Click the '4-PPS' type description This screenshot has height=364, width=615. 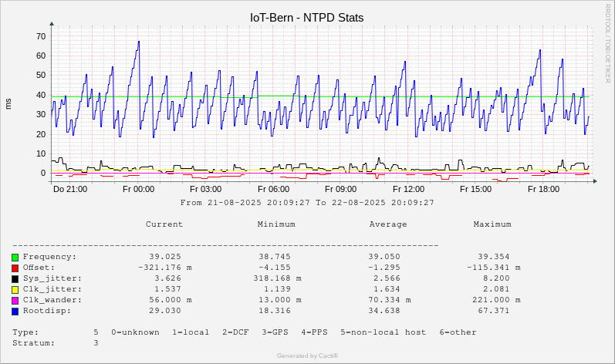(314, 332)
